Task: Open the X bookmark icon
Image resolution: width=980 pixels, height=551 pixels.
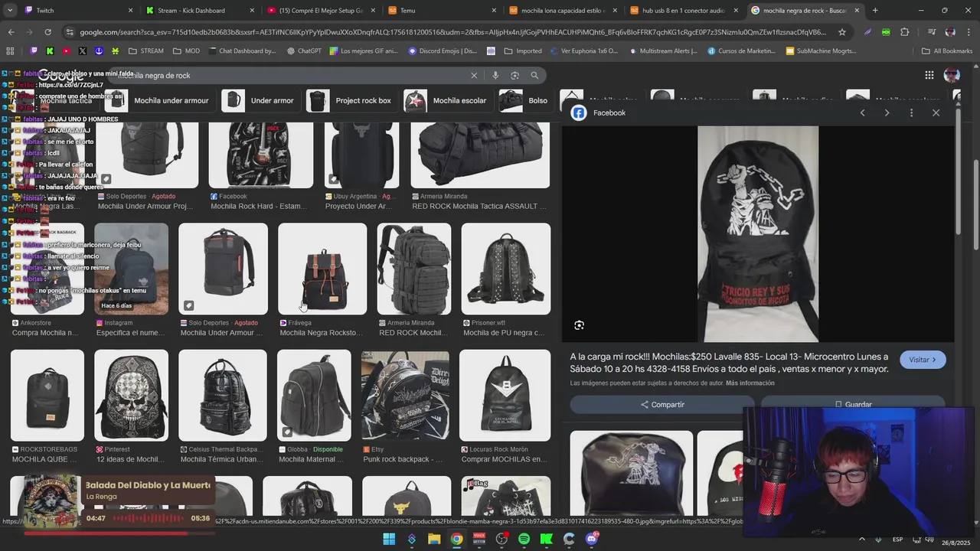Action: pos(83,51)
